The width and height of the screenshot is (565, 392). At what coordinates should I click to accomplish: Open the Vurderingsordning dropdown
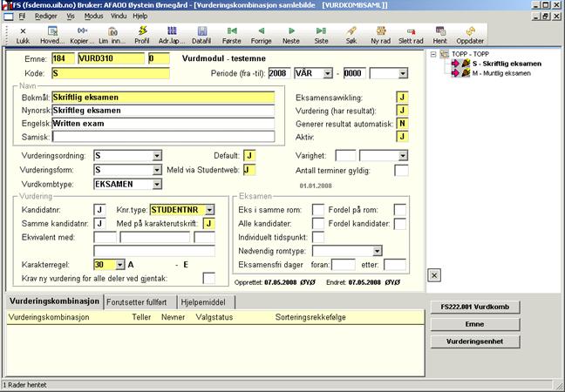pyautogui.click(x=157, y=155)
